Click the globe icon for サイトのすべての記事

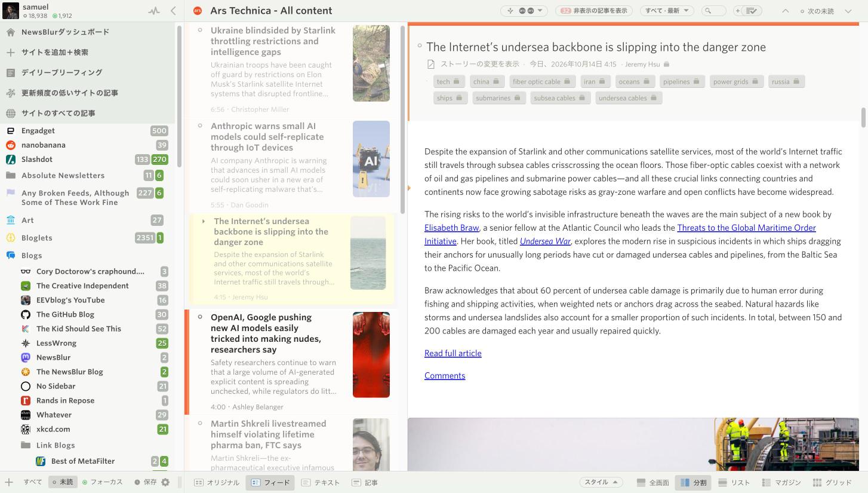(x=11, y=114)
